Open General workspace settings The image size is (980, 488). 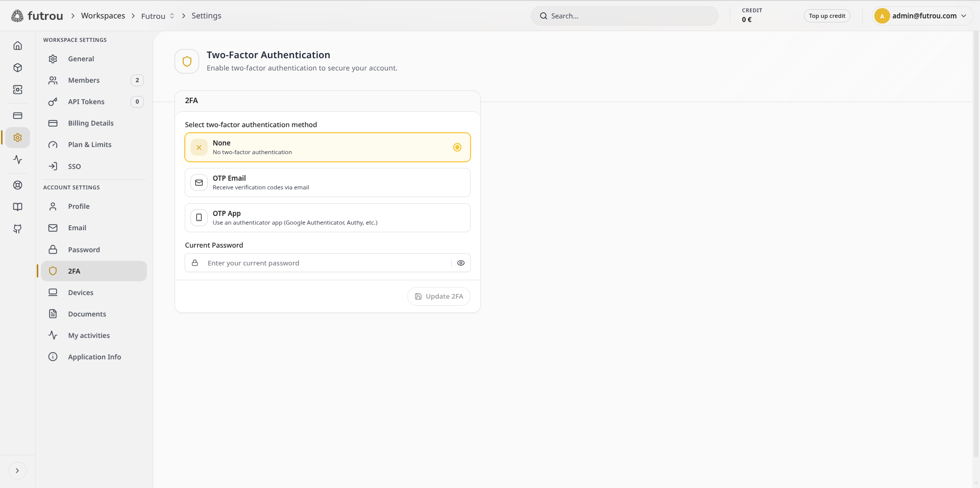(94, 59)
